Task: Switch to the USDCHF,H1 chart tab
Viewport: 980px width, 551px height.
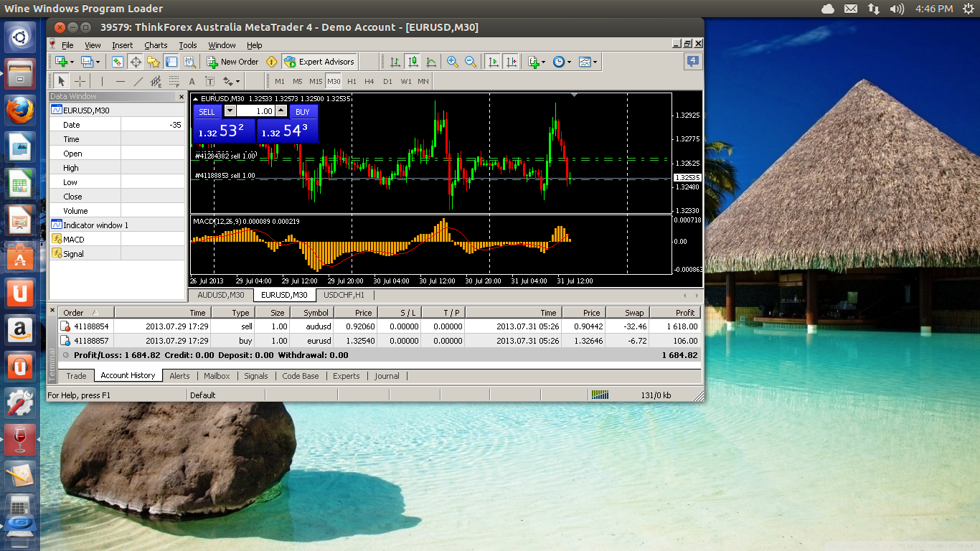Action: click(344, 295)
